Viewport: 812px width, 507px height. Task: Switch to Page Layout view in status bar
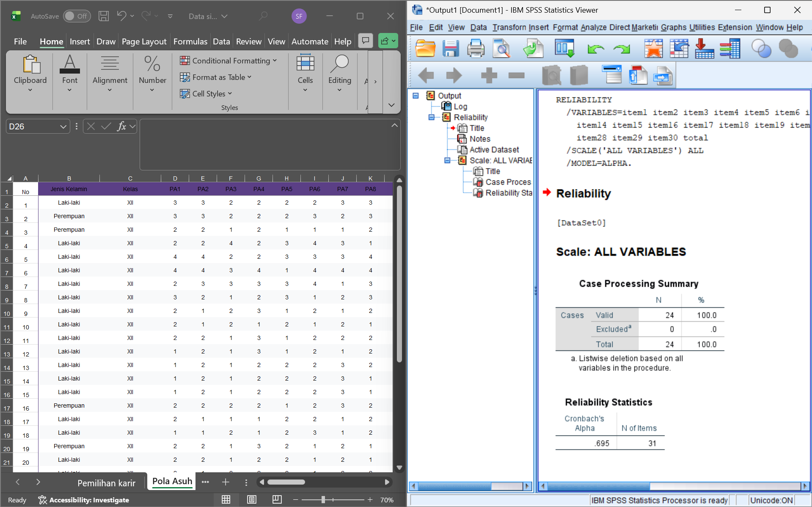pyautogui.click(x=252, y=499)
